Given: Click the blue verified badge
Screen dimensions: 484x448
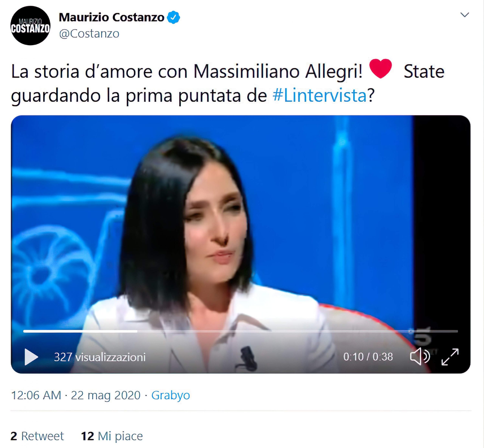Looking at the screenshot, I should tap(173, 17).
